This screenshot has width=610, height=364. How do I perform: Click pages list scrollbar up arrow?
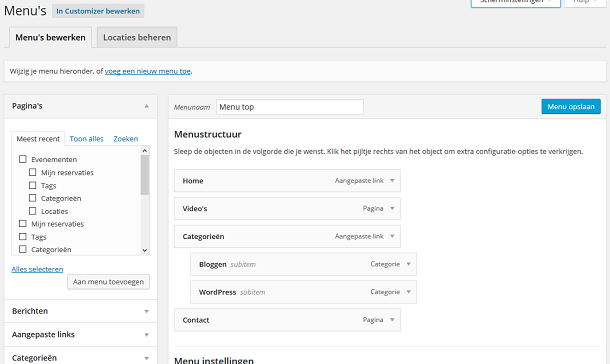(145, 151)
